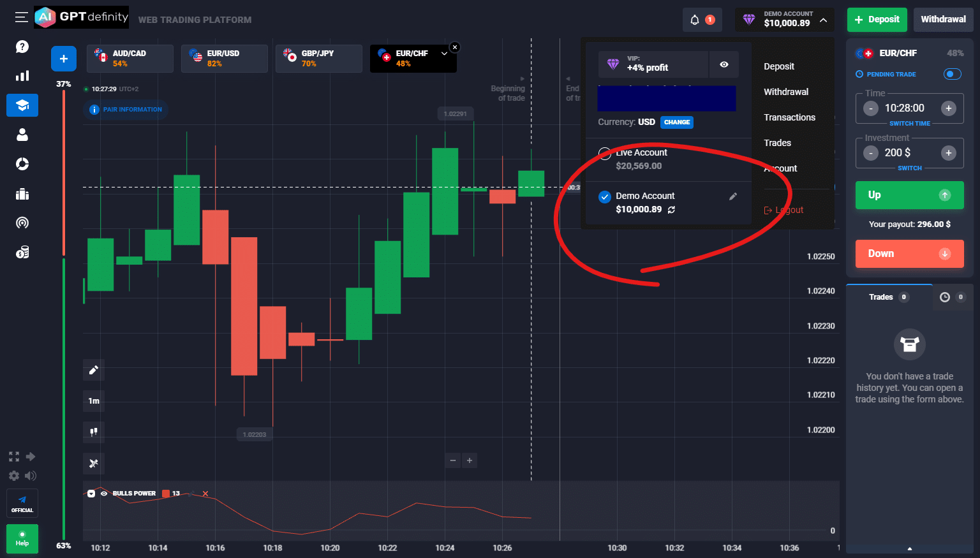This screenshot has height=558, width=980.
Task: Increase the trade time
Action: [x=949, y=108]
